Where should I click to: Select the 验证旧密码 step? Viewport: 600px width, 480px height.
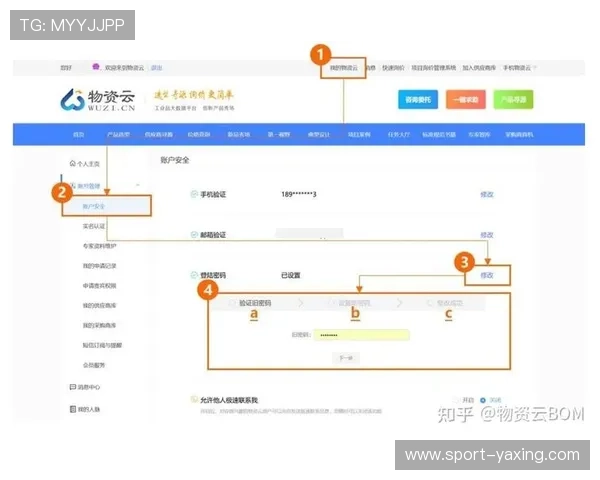pyautogui.click(x=251, y=303)
